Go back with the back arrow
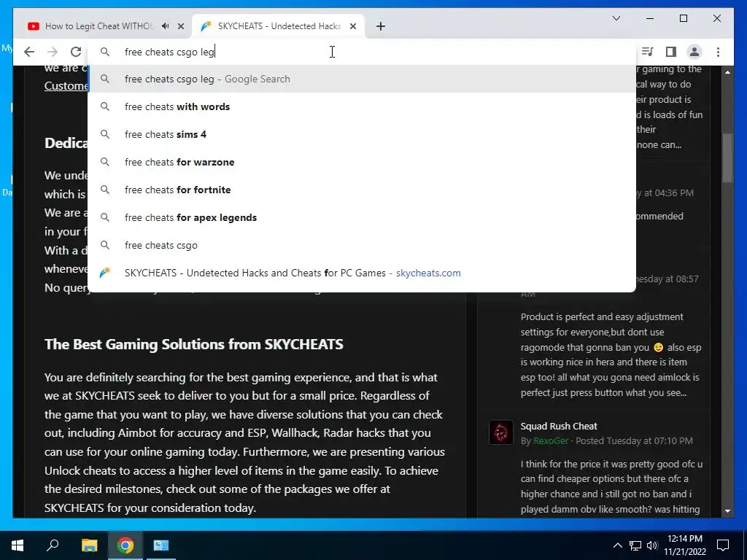The height and width of the screenshot is (560, 747). tap(29, 52)
